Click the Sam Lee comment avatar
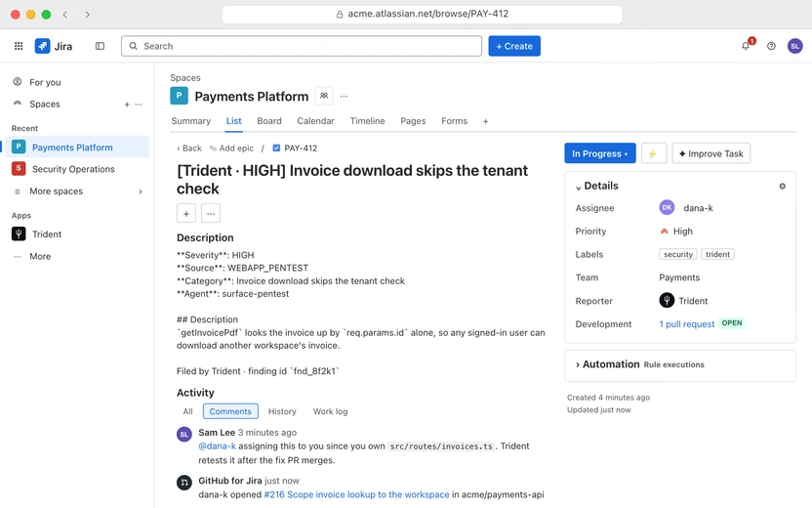Screen dimensions: 812x508 click(x=183, y=435)
